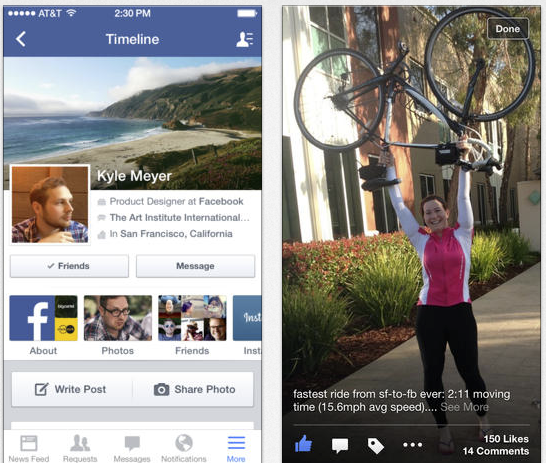
Task: Tap the back arrow in Timeline header
Action: pyautogui.click(x=21, y=39)
